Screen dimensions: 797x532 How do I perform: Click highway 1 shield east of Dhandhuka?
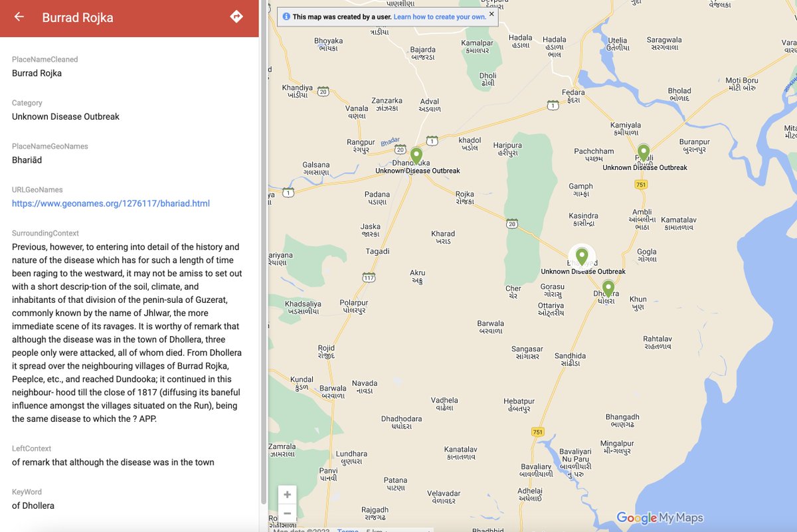tap(432, 141)
